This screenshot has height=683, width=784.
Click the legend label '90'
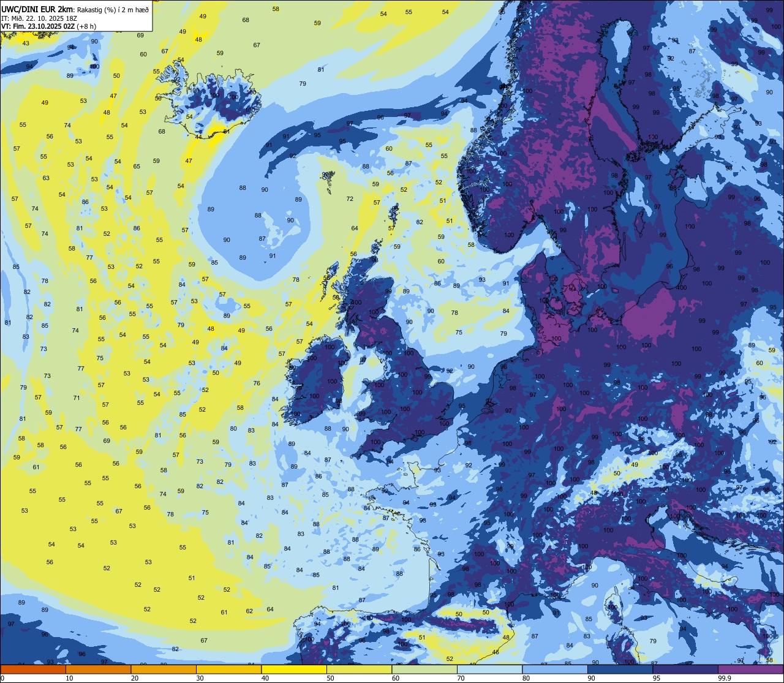[x=591, y=678]
